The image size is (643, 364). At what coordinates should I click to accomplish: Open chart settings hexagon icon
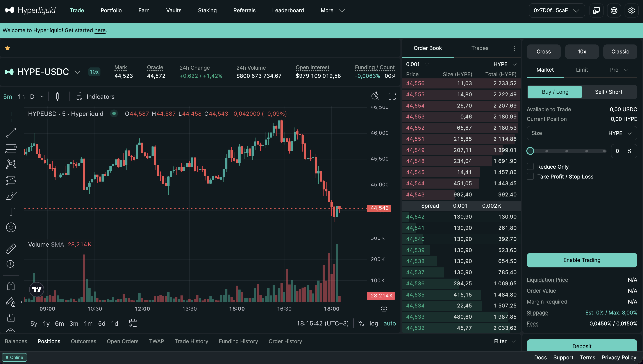pyautogui.click(x=384, y=309)
